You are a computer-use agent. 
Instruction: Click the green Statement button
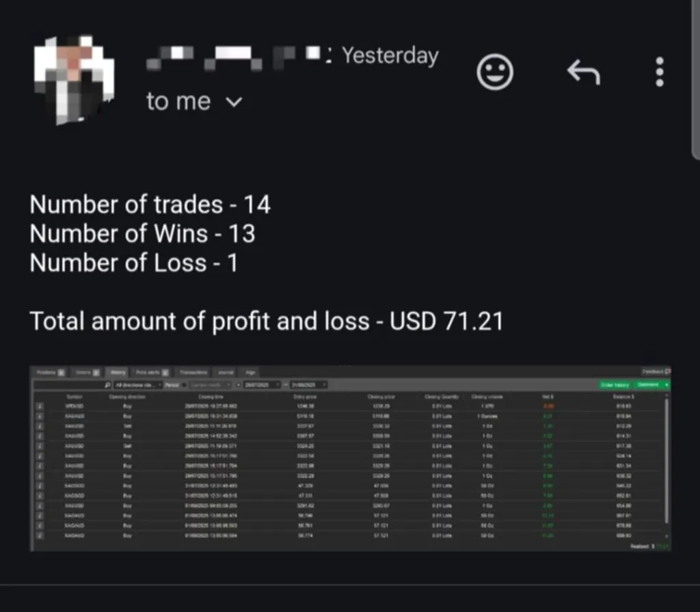(647, 385)
